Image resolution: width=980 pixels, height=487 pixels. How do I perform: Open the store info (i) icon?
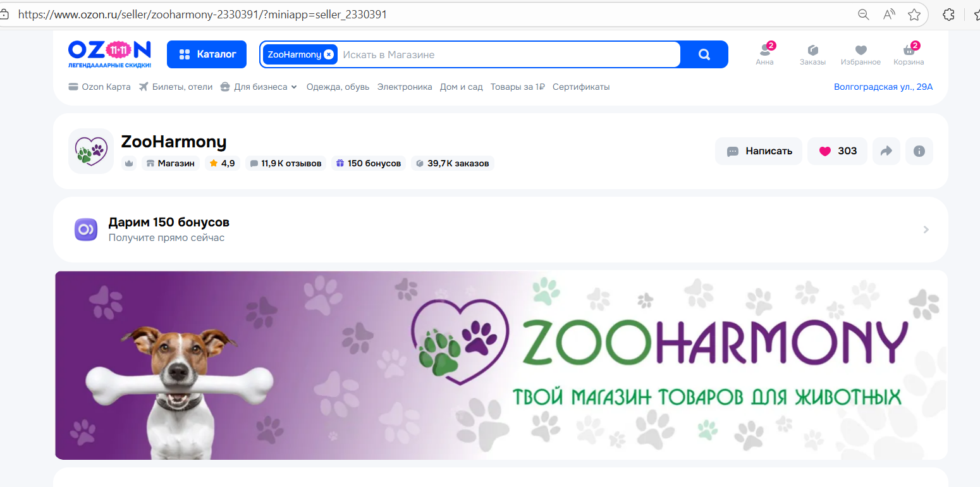(919, 151)
